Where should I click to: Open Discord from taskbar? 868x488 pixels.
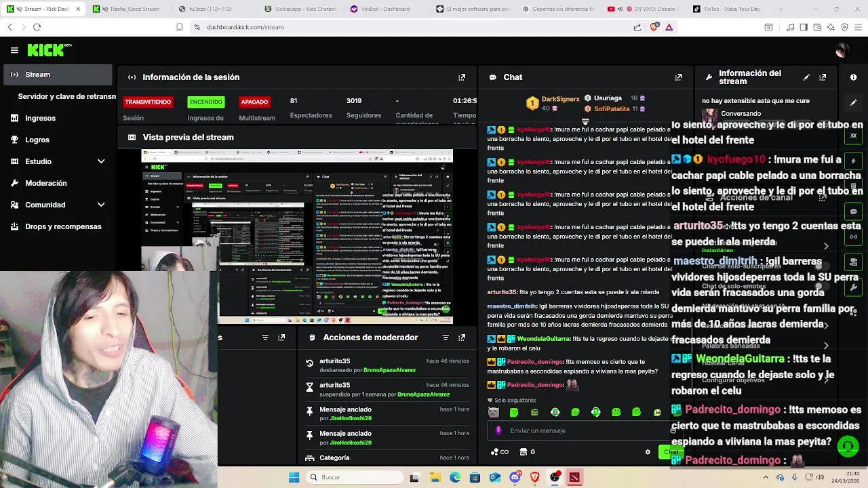click(515, 477)
